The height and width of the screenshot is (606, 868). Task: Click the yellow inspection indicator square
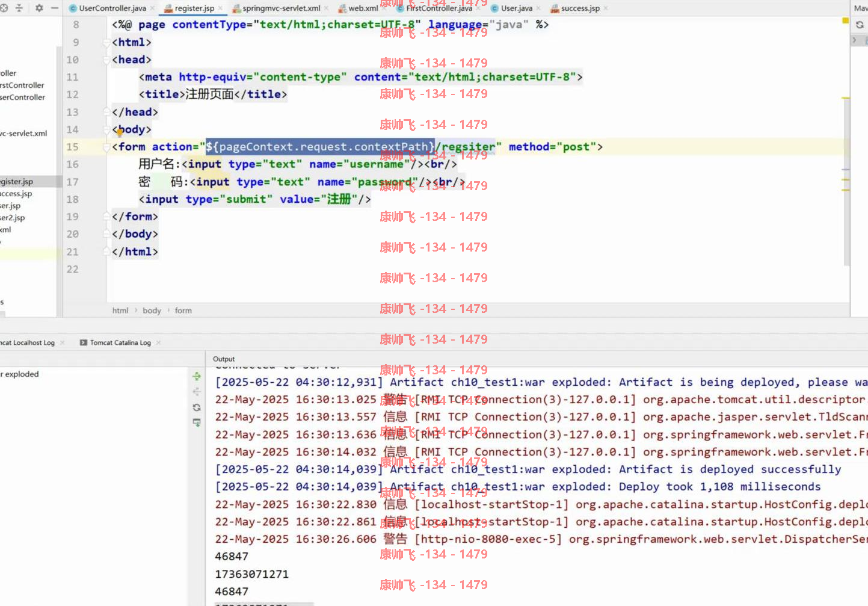coord(845,21)
